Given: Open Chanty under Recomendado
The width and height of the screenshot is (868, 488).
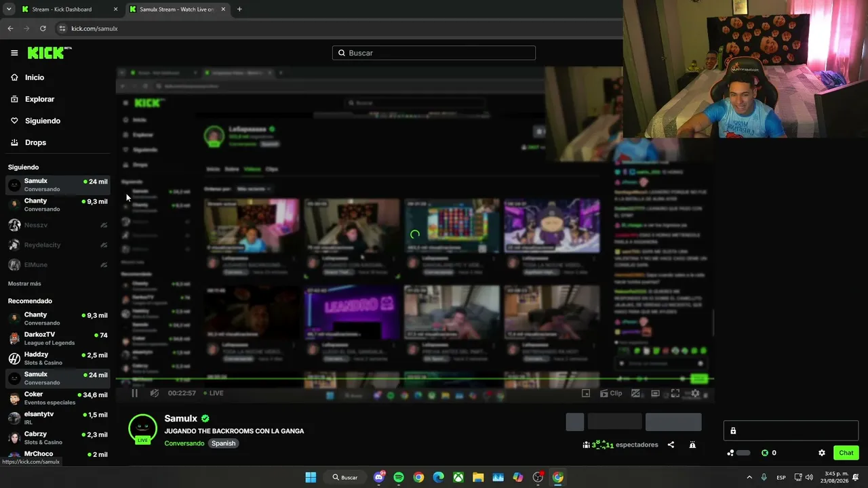Looking at the screenshot, I should click(x=58, y=319).
